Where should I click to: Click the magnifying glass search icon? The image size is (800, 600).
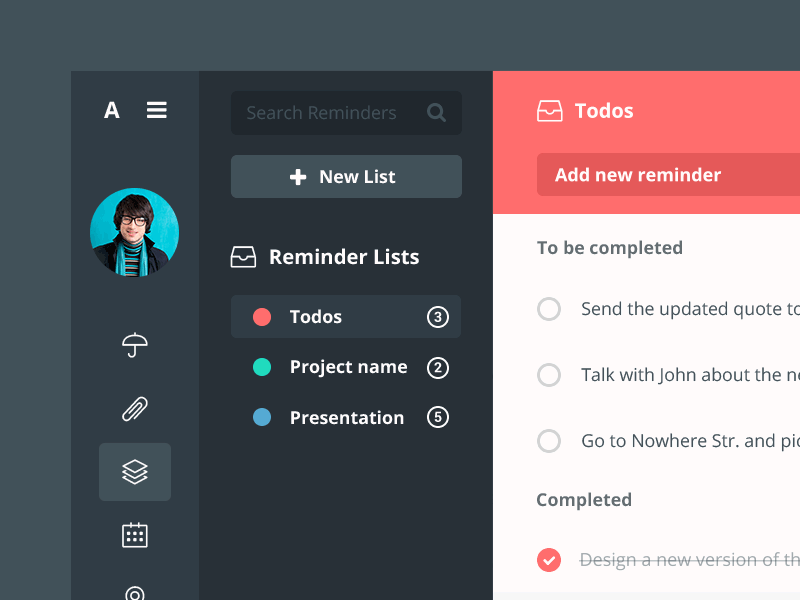pyautogui.click(x=436, y=112)
